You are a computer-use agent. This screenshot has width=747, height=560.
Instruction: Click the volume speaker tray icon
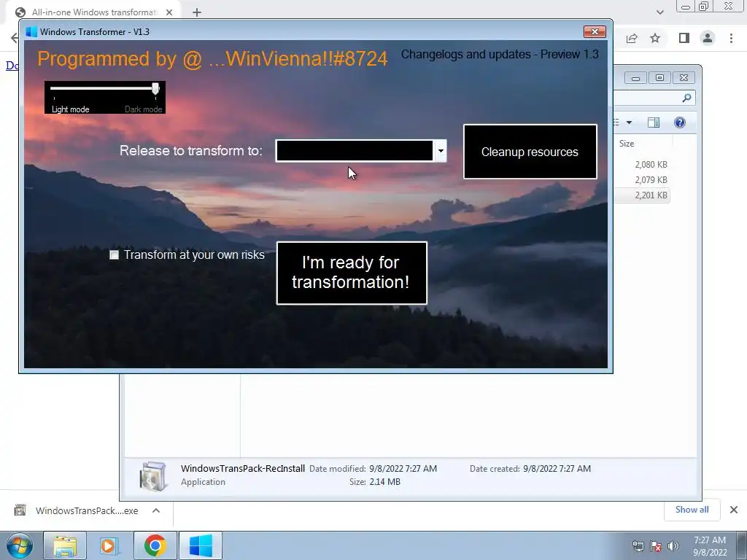coord(673,546)
